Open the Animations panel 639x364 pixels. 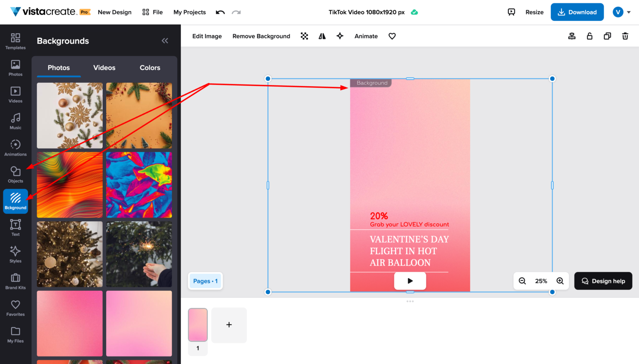point(15,148)
